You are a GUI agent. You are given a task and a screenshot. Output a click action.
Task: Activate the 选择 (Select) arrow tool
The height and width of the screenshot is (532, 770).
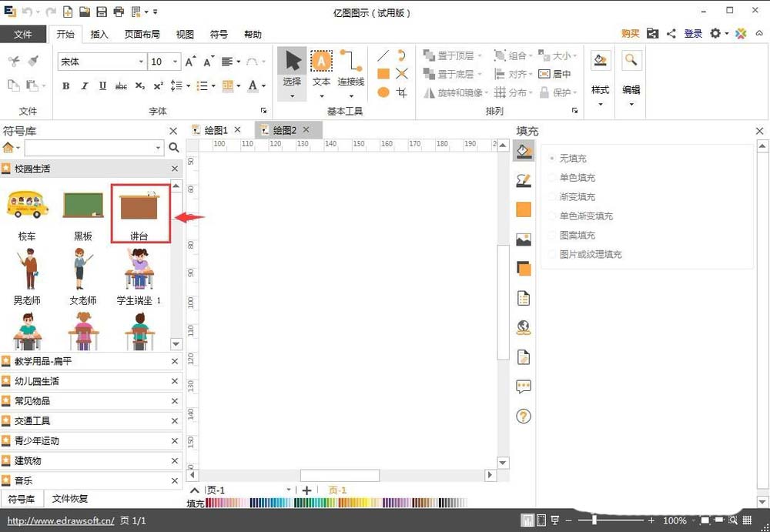[292, 62]
